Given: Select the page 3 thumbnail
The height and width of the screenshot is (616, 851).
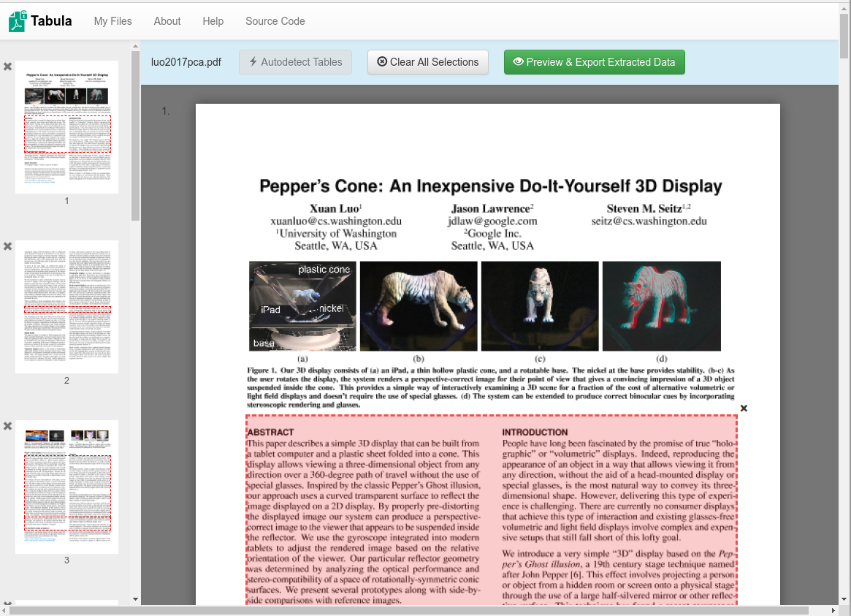Looking at the screenshot, I should click(66, 487).
